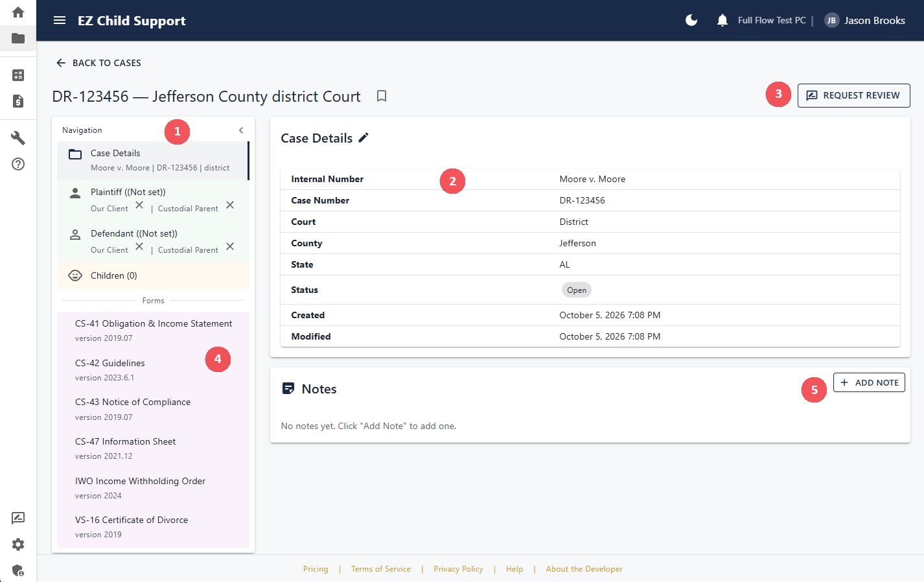
Task: Open CS-42 Guidelines form
Action: tap(153, 370)
